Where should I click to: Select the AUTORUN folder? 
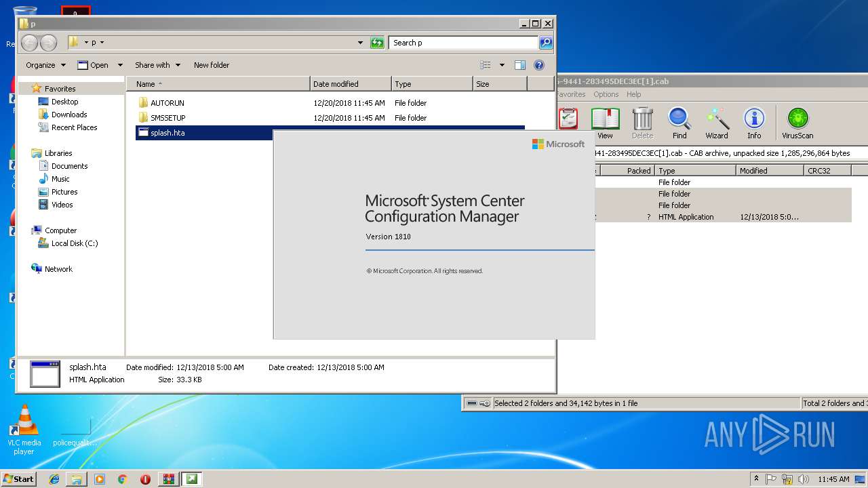point(167,103)
